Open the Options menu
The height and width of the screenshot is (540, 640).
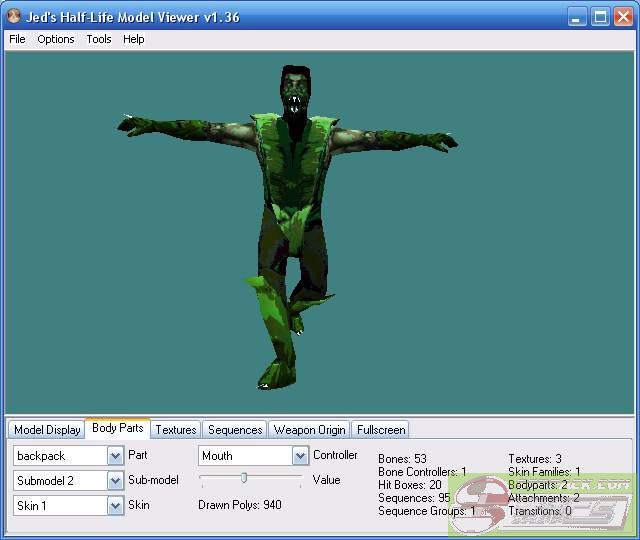[56, 39]
